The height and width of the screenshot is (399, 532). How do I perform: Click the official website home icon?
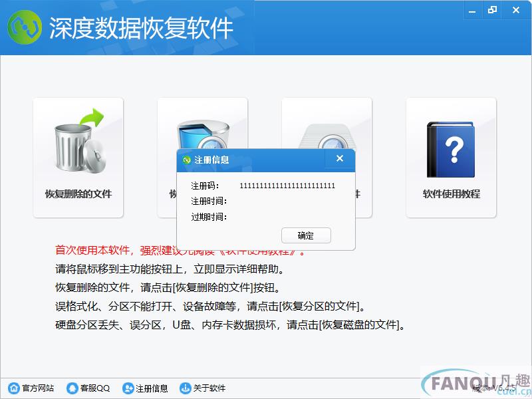(x=14, y=388)
